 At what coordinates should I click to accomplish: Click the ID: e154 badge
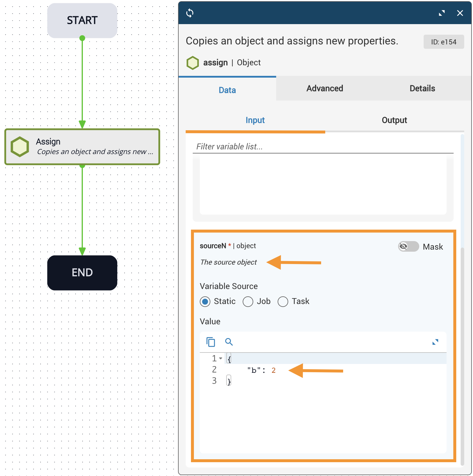(444, 42)
